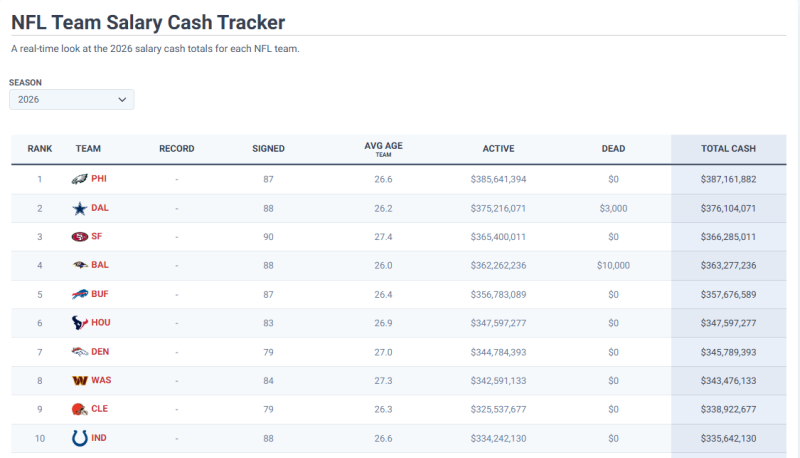Select total cash value $343,476,133
Viewport: 800px width, 458px height.
pos(729,380)
